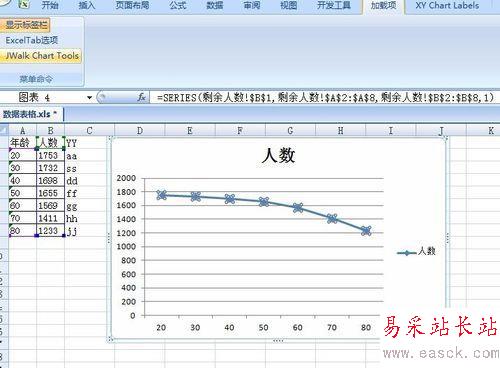The height and width of the screenshot is (368, 500).
Task: Select column D header
Action: [x=140, y=130]
